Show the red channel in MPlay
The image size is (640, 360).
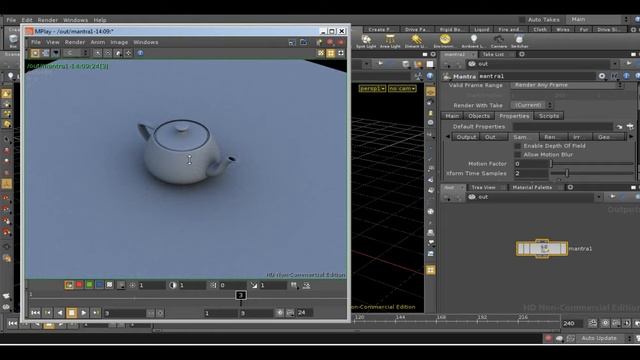point(79,285)
